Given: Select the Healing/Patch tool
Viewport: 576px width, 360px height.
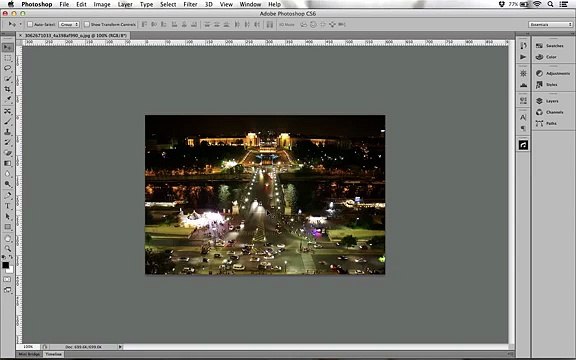Looking at the screenshot, I should click(7, 111).
